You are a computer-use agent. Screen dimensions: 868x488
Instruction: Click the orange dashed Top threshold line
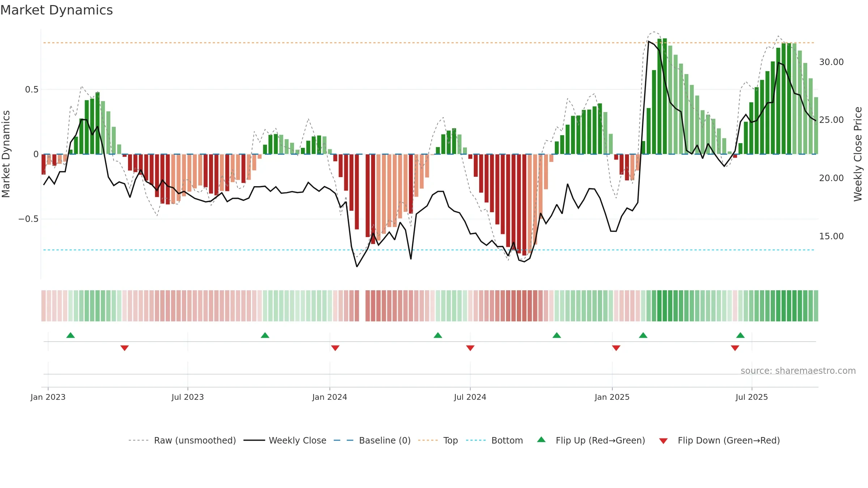pos(429,43)
